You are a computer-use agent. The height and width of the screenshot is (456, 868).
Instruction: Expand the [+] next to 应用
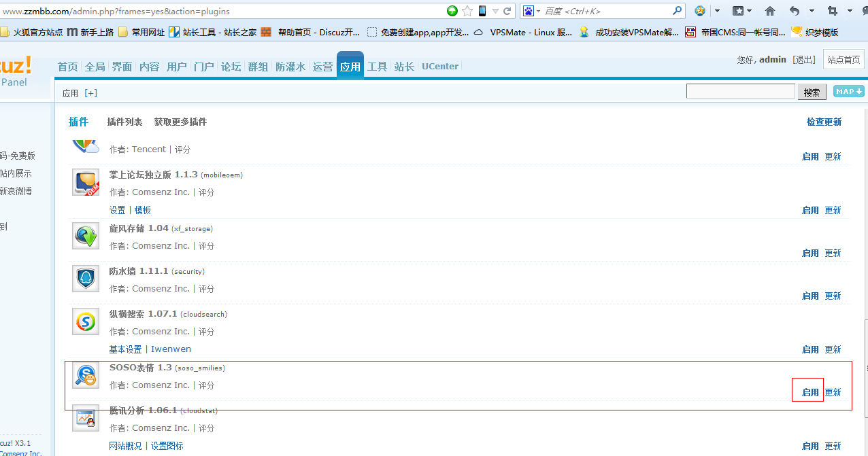coord(90,93)
